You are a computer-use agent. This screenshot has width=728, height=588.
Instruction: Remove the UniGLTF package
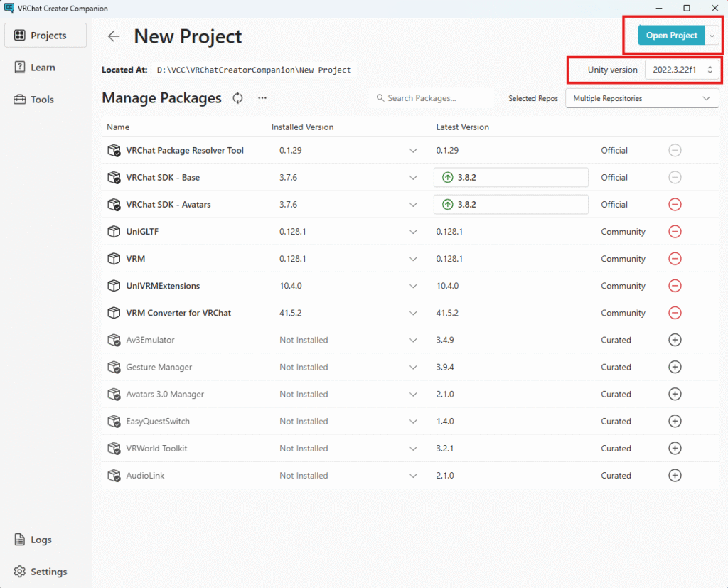pos(675,231)
